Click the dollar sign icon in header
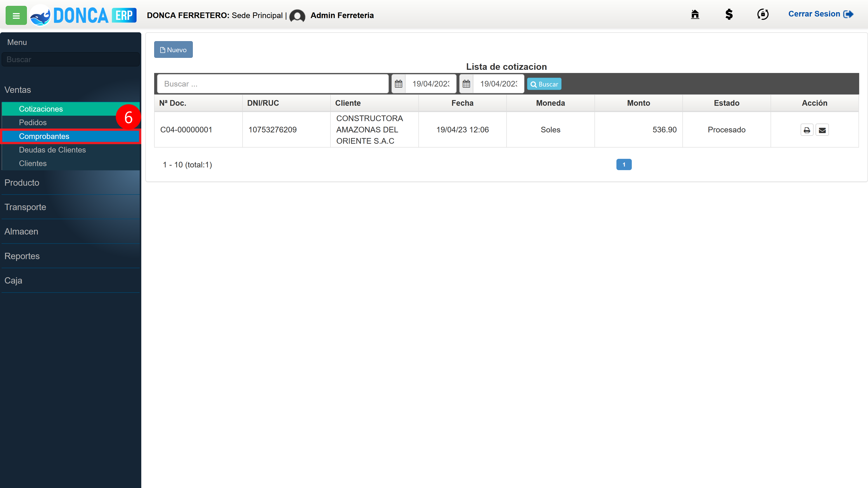Viewport: 868px width, 488px height. (x=729, y=14)
